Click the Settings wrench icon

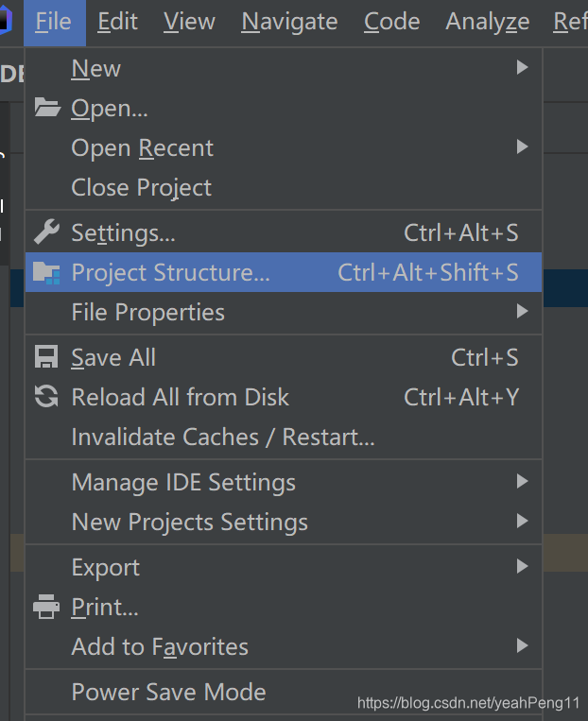pyautogui.click(x=47, y=232)
